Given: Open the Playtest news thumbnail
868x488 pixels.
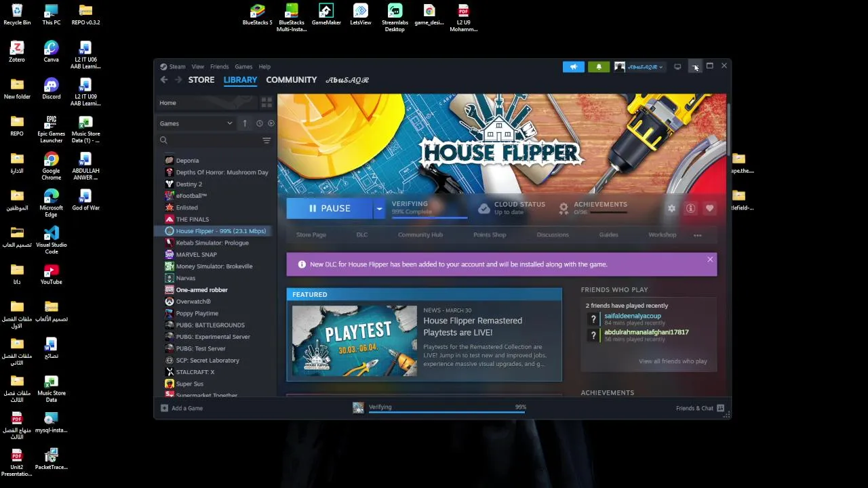Looking at the screenshot, I should pos(355,340).
